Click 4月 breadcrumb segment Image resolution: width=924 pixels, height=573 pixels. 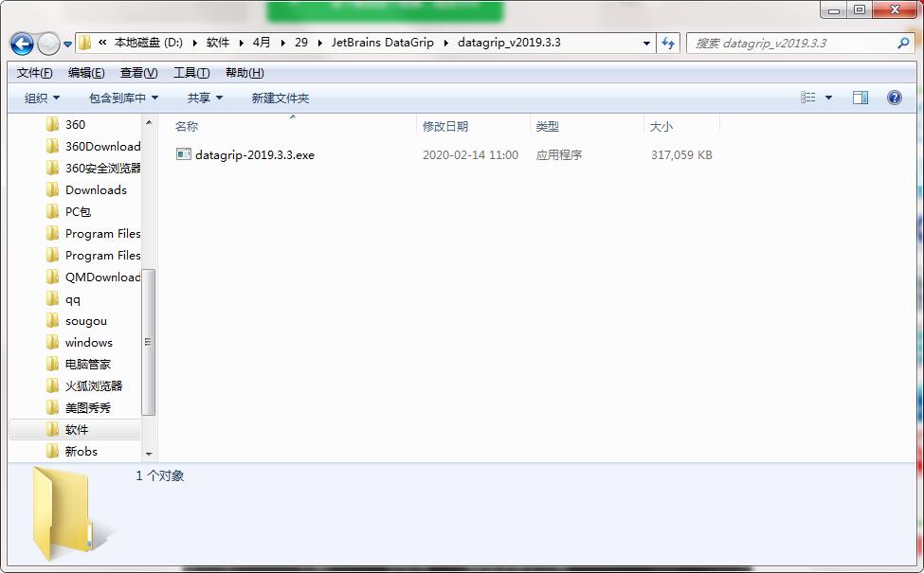pos(261,43)
